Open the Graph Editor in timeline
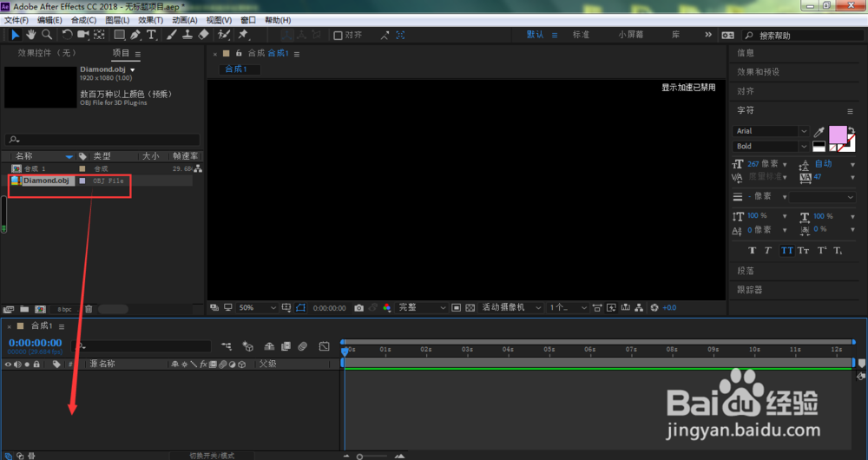 click(325, 346)
